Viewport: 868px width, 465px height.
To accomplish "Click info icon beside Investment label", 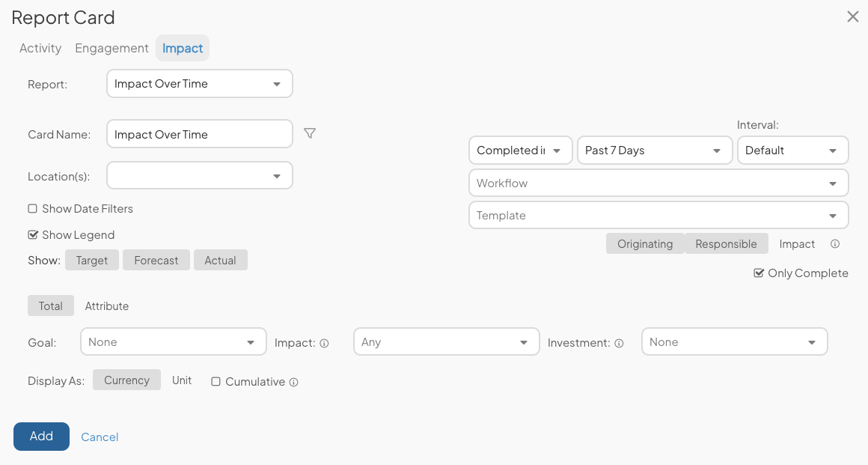I will click(619, 343).
